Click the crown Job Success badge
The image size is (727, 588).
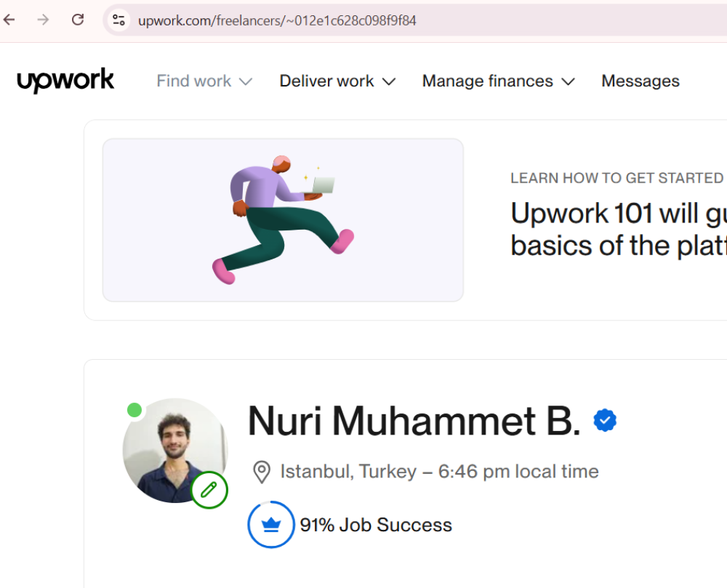(271, 525)
